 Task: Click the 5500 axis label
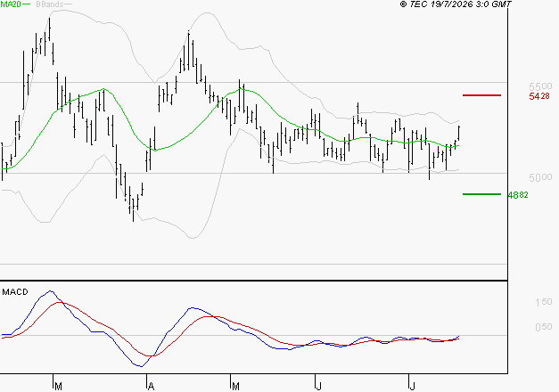pos(540,86)
